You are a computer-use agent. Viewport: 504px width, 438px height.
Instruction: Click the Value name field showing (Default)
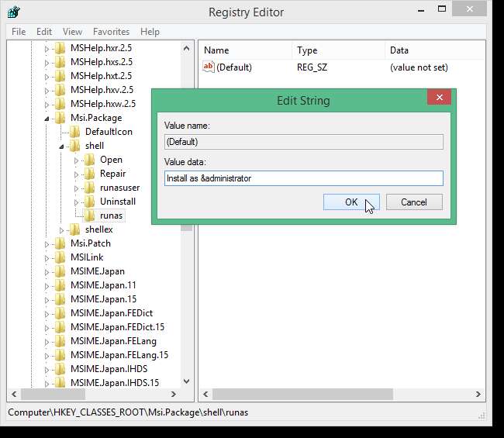tap(304, 142)
